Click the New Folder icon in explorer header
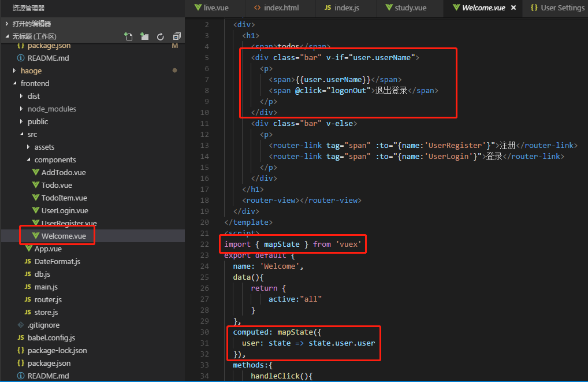The image size is (588, 382). 144,36
